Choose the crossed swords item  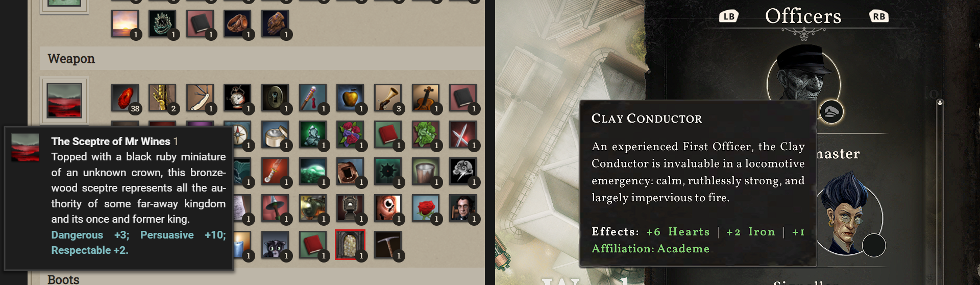tap(463, 134)
